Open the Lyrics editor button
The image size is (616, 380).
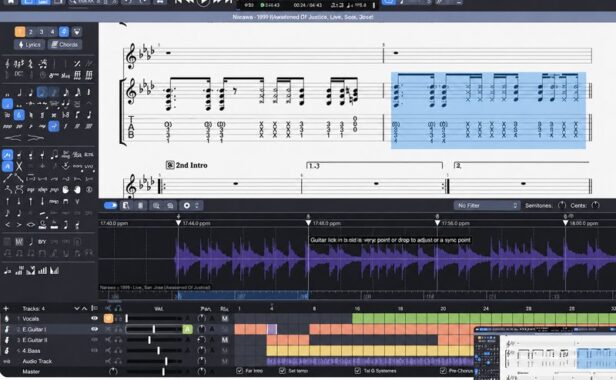click(x=29, y=44)
